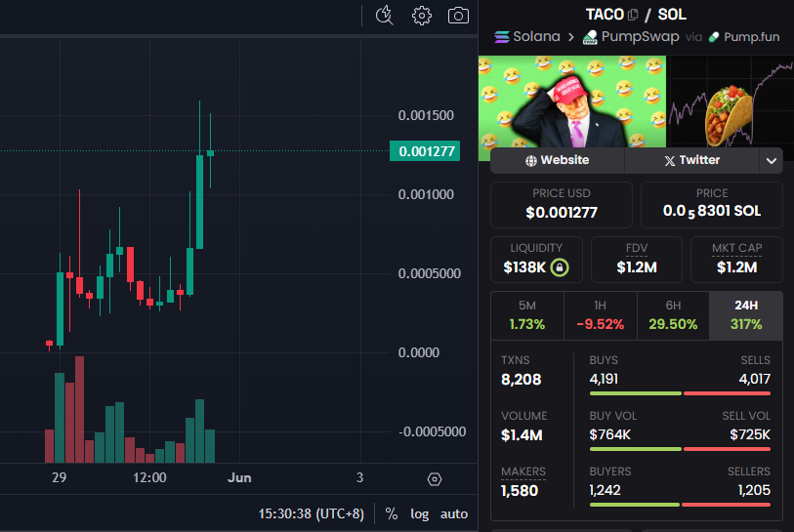Click the BUYERS 1,242 value

606,490
